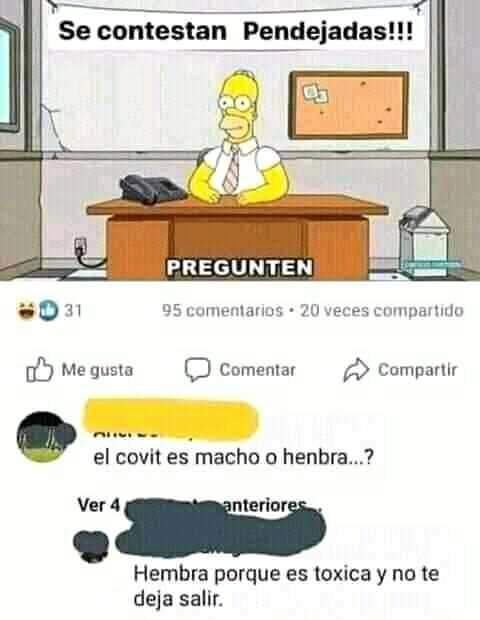Open the 95 comentarios link
Viewport: 480px width, 620px height.
tap(223, 311)
